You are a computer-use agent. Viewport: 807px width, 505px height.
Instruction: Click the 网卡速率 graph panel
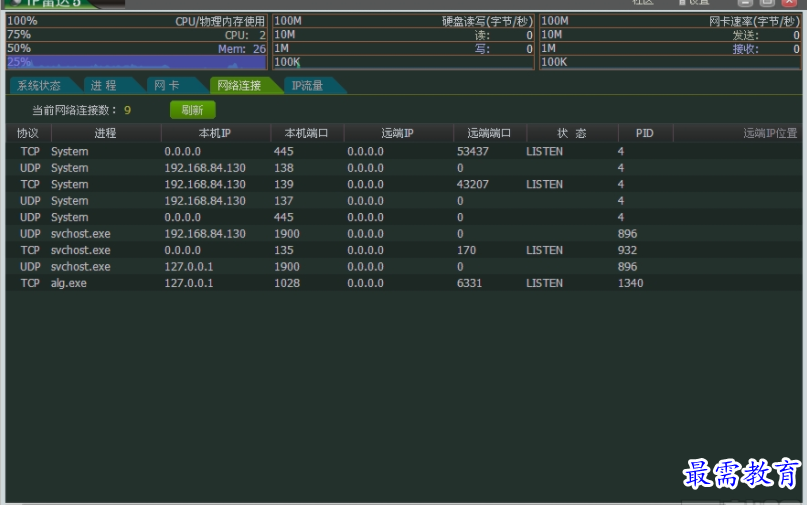670,42
